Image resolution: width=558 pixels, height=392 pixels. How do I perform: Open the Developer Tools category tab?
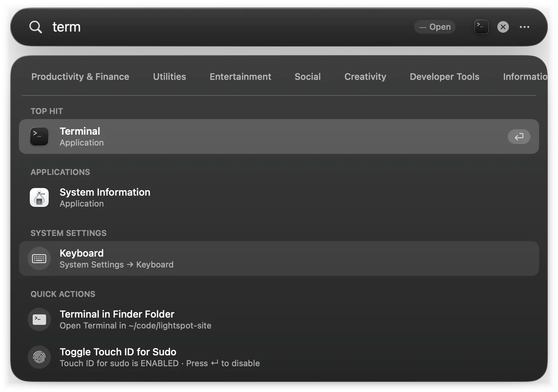444,77
